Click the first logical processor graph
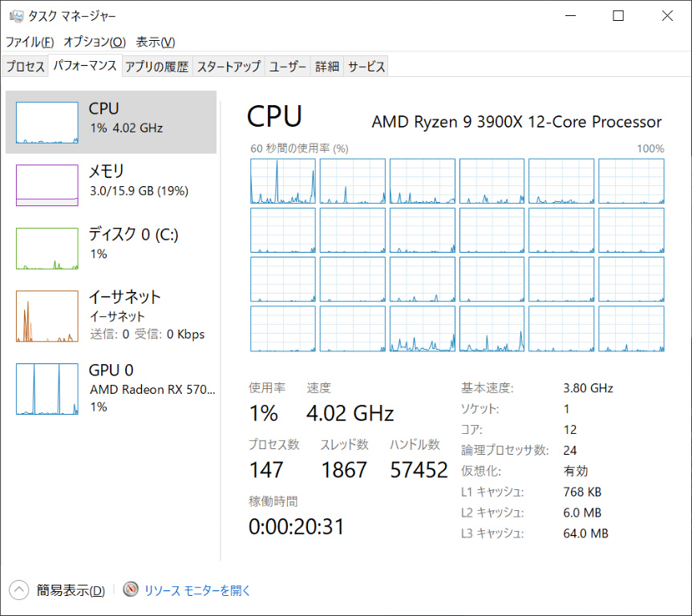 tap(282, 181)
